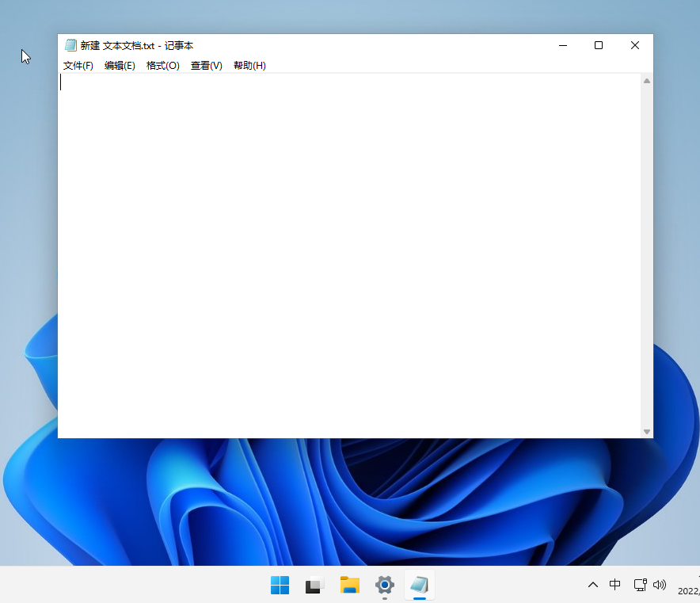Click the Notepad taskbar icon
700x603 pixels.
point(419,585)
